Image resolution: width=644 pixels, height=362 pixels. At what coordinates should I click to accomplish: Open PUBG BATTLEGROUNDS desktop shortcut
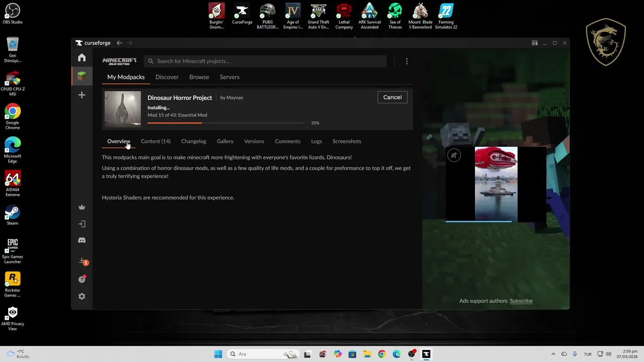point(268,16)
